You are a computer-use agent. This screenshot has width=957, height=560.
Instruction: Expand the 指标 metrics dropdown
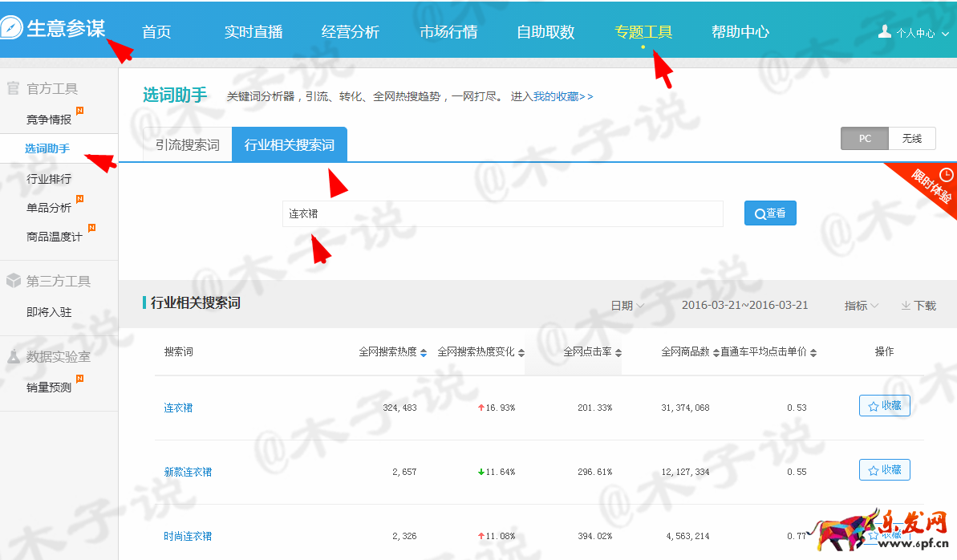click(861, 306)
